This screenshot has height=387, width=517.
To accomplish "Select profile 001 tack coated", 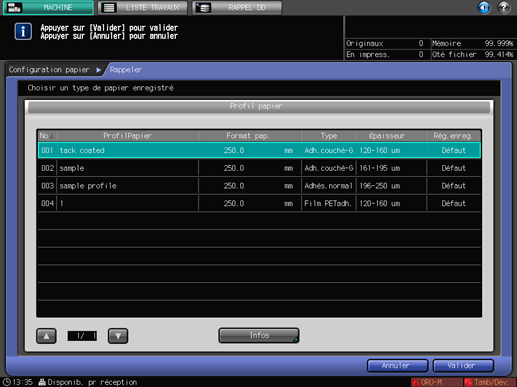I will (259, 150).
